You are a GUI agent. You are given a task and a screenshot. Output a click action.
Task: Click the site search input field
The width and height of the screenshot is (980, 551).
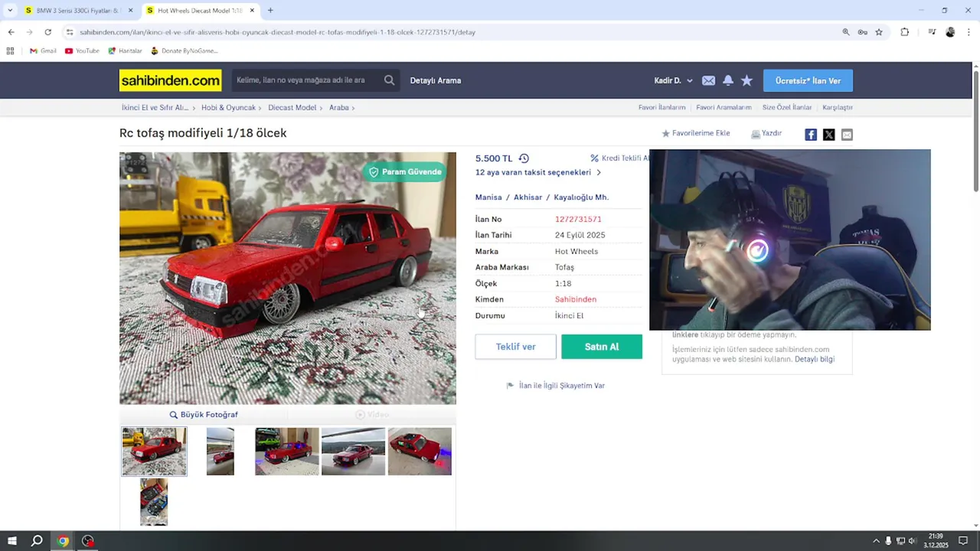coord(306,80)
